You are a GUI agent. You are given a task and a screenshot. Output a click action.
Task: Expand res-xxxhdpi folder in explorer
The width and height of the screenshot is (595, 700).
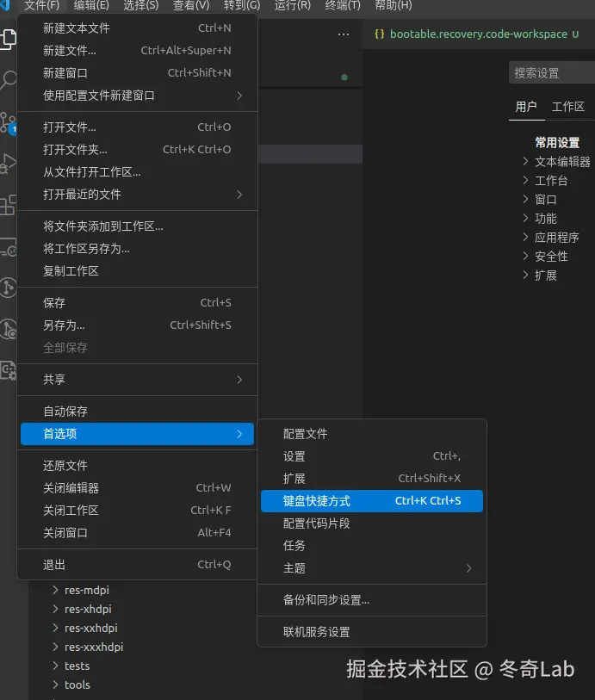[x=88, y=647]
